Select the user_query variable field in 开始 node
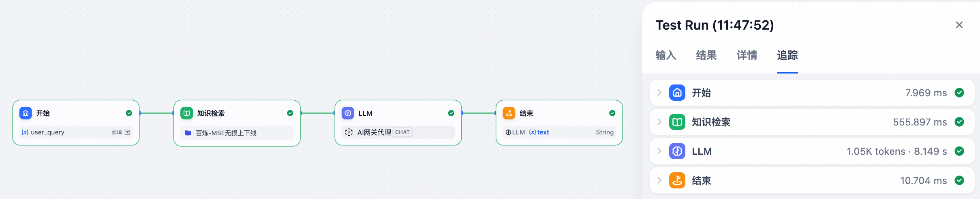 tap(47, 132)
